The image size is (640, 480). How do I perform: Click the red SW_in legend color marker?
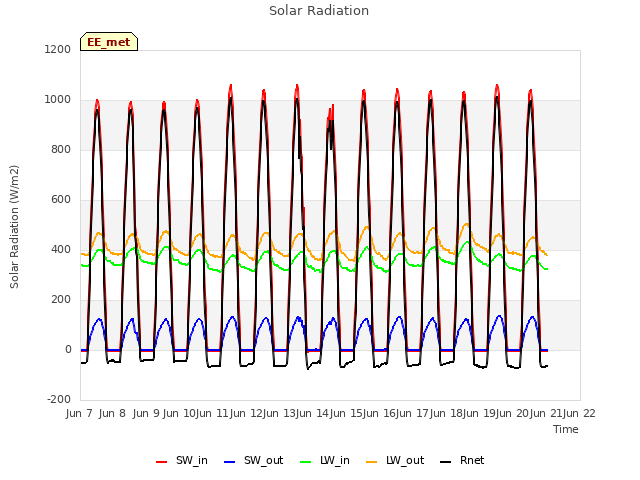coord(162,462)
